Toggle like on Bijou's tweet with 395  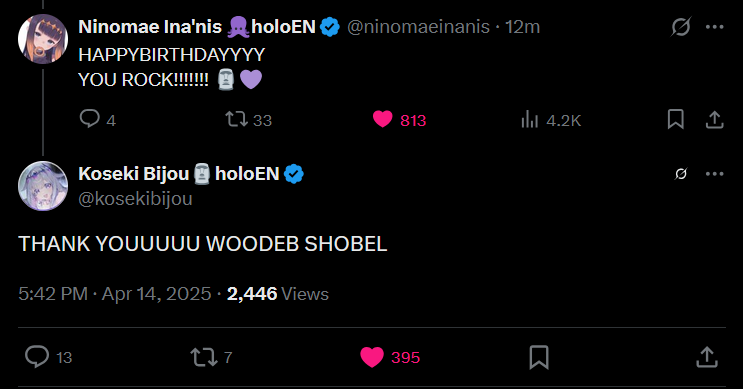[x=372, y=357]
